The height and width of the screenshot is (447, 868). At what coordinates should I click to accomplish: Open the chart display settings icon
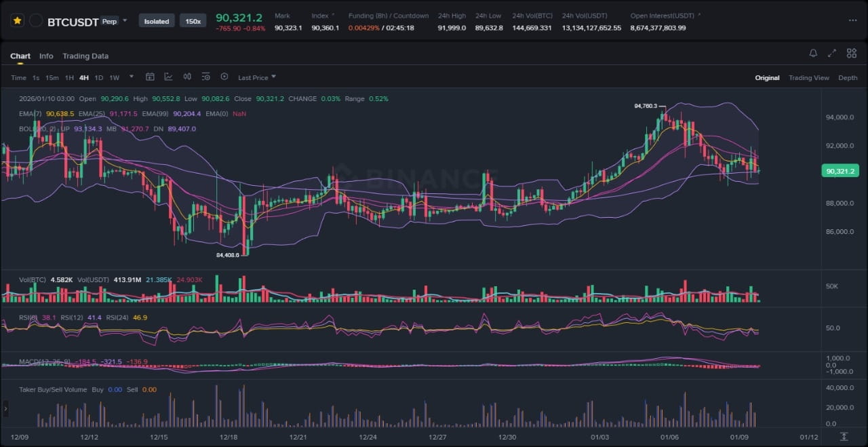click(205, 77)
